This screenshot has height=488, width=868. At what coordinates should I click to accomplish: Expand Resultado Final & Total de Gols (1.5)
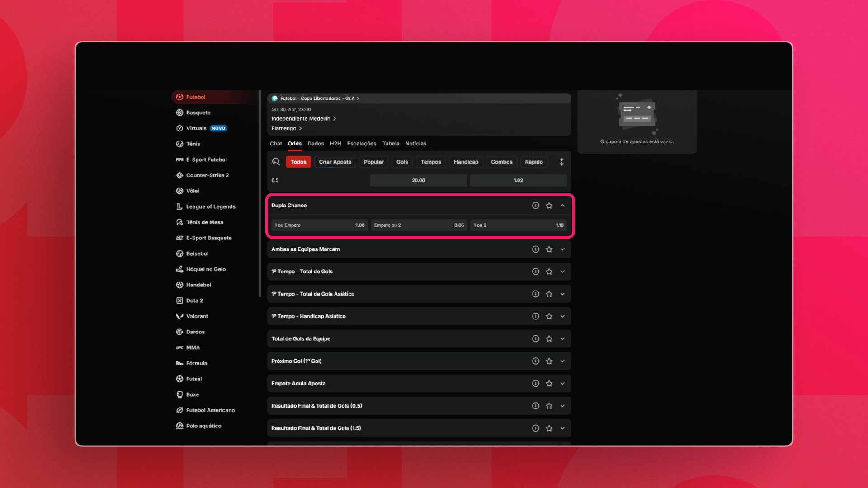[562, 428]
